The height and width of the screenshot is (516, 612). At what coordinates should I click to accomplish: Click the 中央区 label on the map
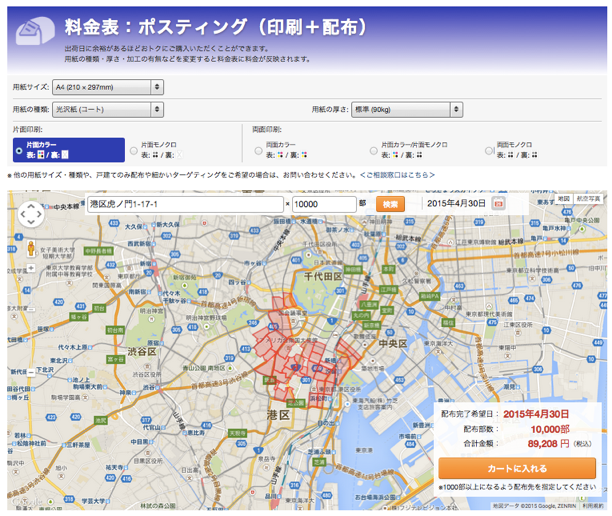[x=393, y=343]
